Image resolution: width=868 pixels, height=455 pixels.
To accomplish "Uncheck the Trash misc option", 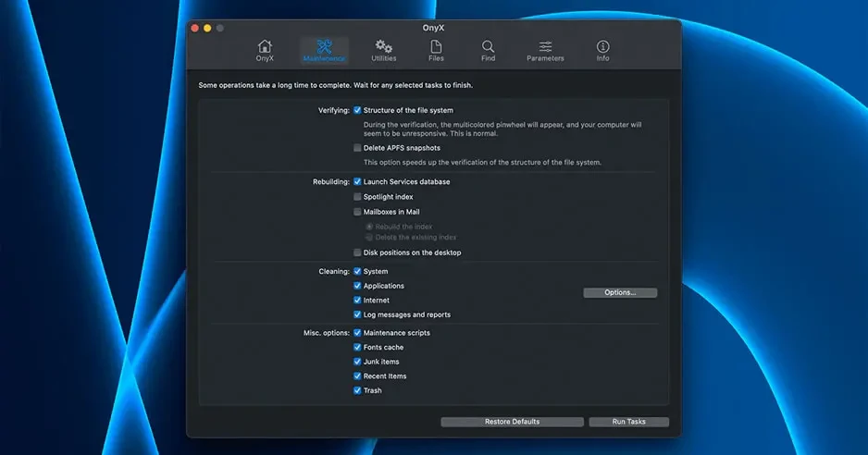I will point(358,391).
